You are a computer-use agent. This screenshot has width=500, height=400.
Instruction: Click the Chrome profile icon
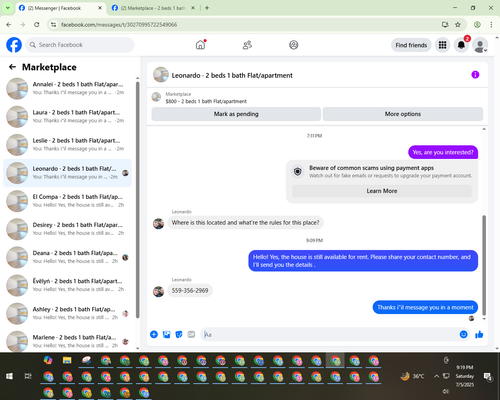coord(477,25)
